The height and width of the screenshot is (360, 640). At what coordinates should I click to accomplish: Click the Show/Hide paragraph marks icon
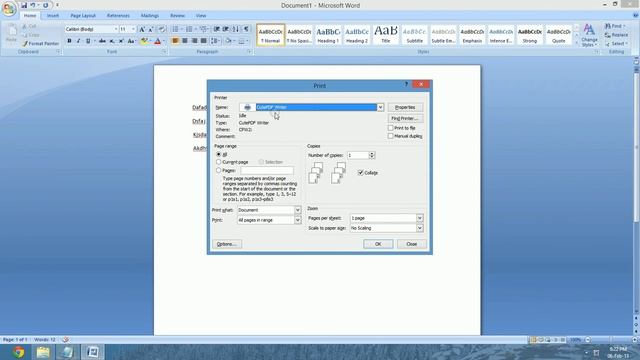246,29
